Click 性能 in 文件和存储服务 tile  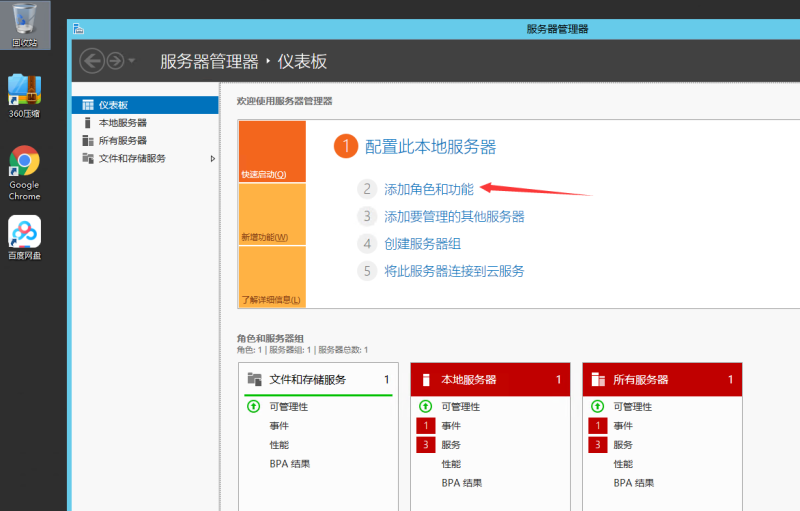click(x=279, y=445)
